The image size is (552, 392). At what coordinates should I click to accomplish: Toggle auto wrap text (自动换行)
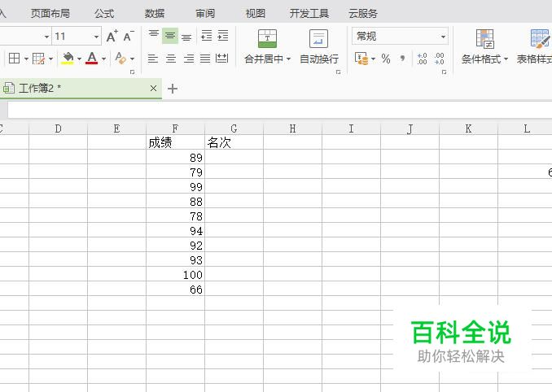coord(319,47)
